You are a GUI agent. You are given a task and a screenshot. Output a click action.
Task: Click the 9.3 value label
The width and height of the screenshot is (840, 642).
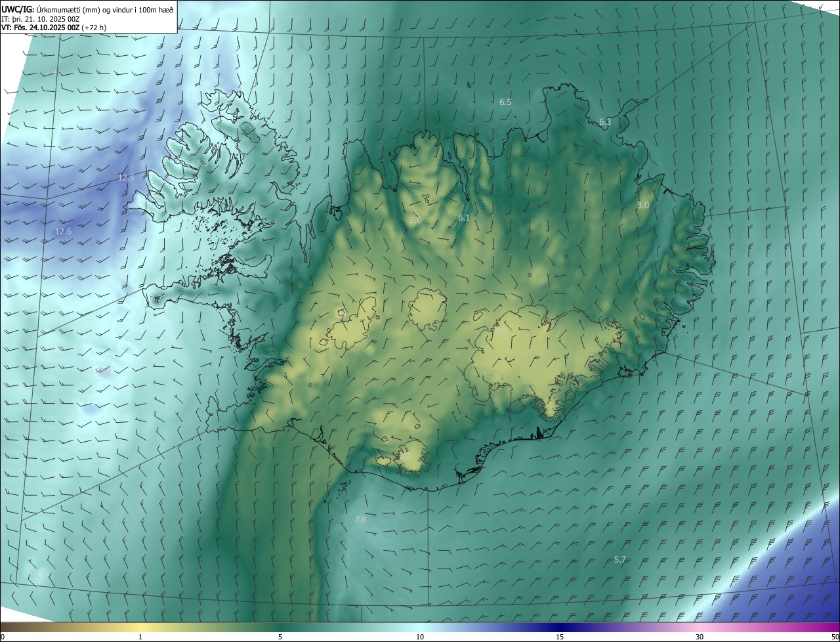pyautogui.click(x=39, y=574)
